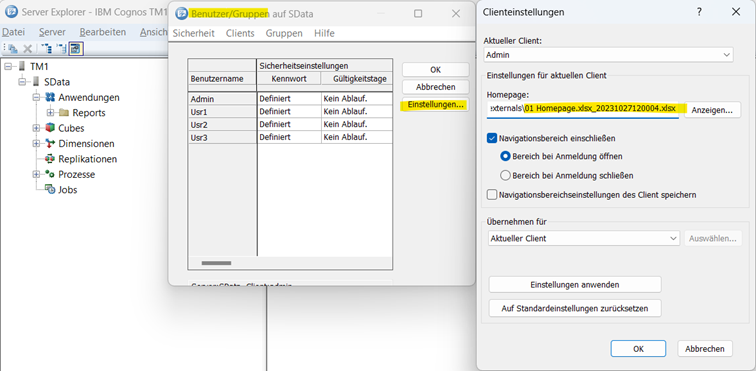Click the Gültigkeitstage column header

coord(356,78)
